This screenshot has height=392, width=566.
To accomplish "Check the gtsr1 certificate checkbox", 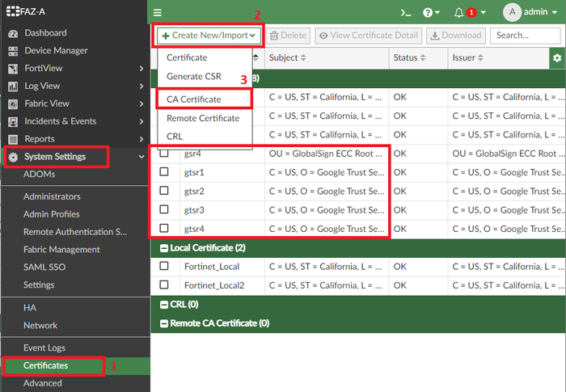I will click(164, 171).
